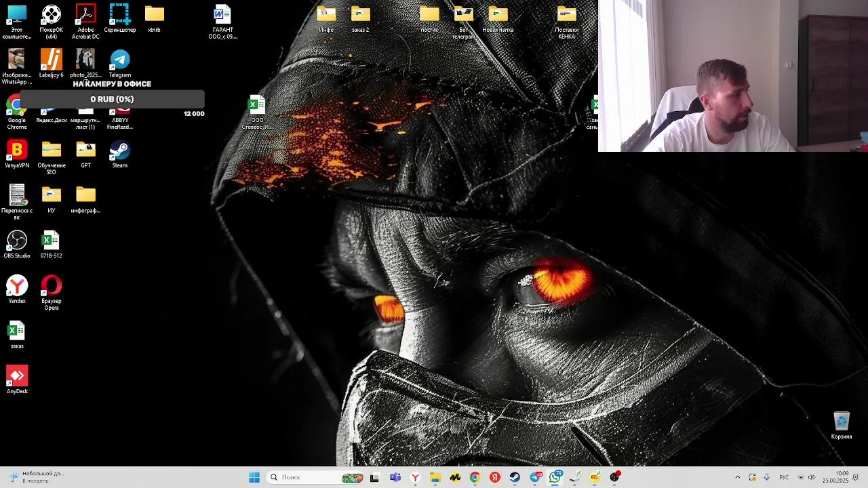Open Steam from the taskbar
The image size is (868, 488).
[515, 477]
